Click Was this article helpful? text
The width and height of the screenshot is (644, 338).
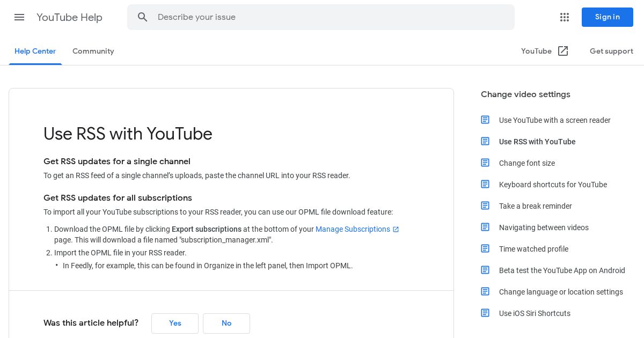[91, 323]
